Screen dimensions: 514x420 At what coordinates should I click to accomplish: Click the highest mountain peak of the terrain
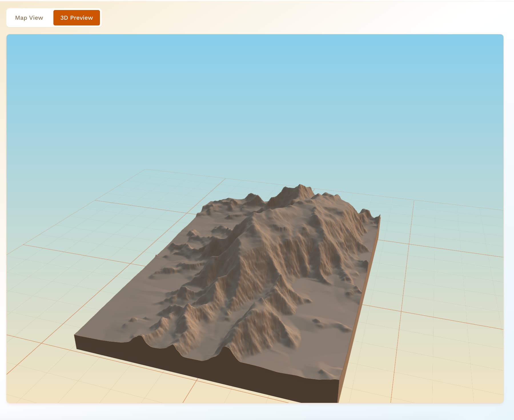(300, 186)
